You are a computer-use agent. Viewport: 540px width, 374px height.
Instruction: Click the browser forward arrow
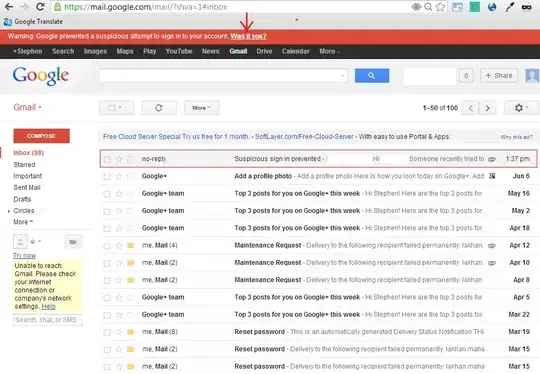[24, 7]
